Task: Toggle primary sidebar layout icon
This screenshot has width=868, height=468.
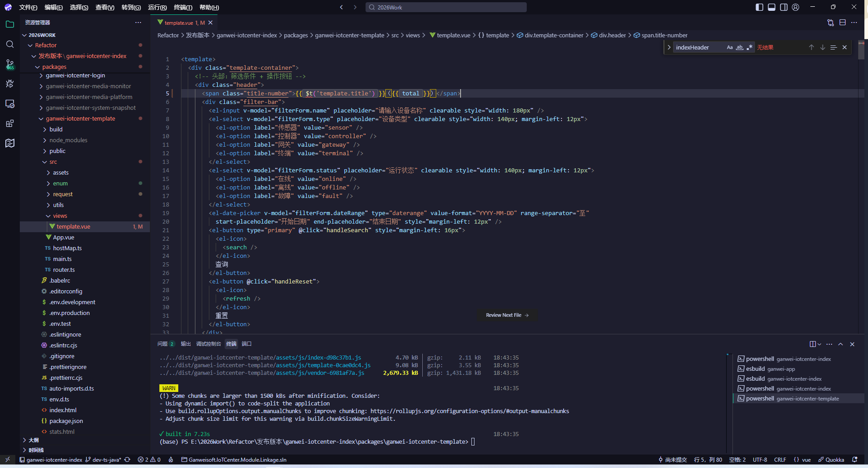Action: [x=759, y=7]
